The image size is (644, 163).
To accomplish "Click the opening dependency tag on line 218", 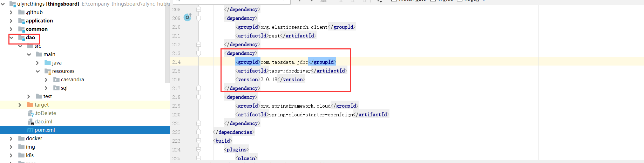I will tap(241, 97).
